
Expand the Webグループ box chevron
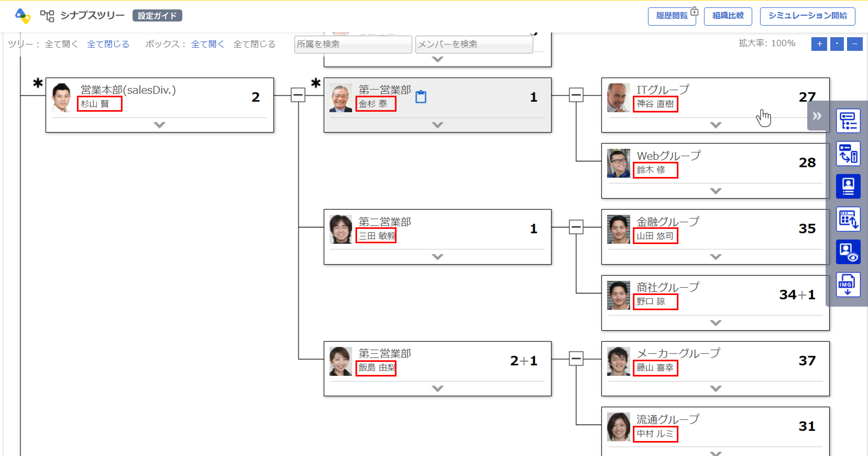(715, 190)
